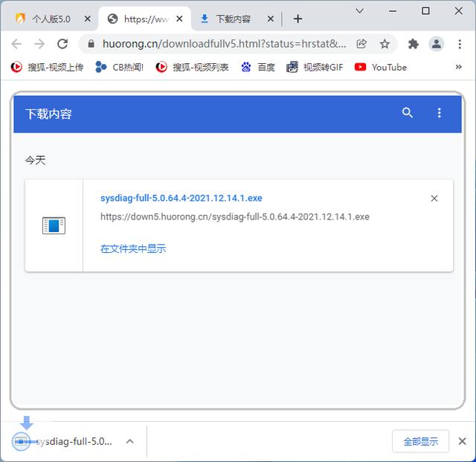Open the user profile avatar icon
The image size is (476, 462).
click(x=437, y=44)
